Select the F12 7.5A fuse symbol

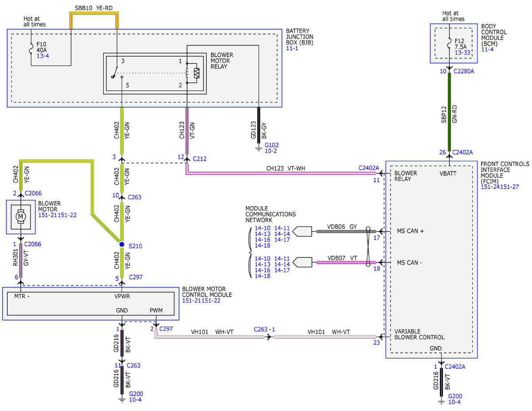[x=449, y=43]
